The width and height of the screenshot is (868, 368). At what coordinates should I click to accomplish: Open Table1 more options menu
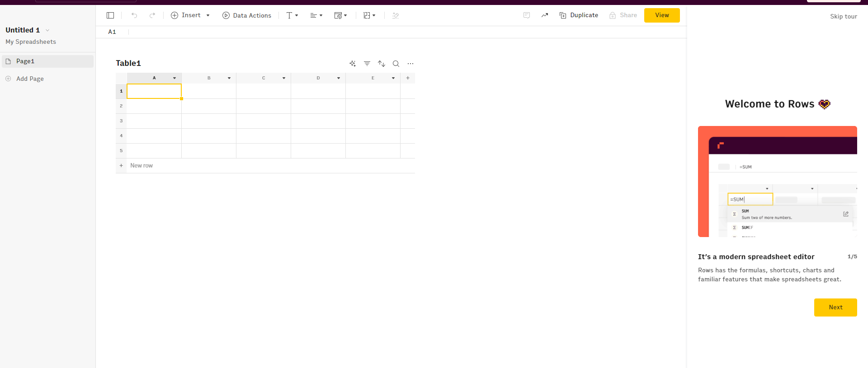[x=410, y=64]
